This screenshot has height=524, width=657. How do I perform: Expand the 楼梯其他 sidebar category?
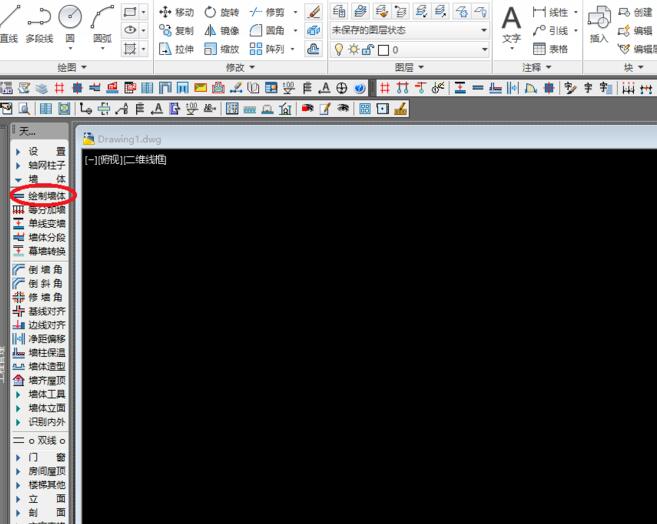pyautogui.click(x=39, y=485)
